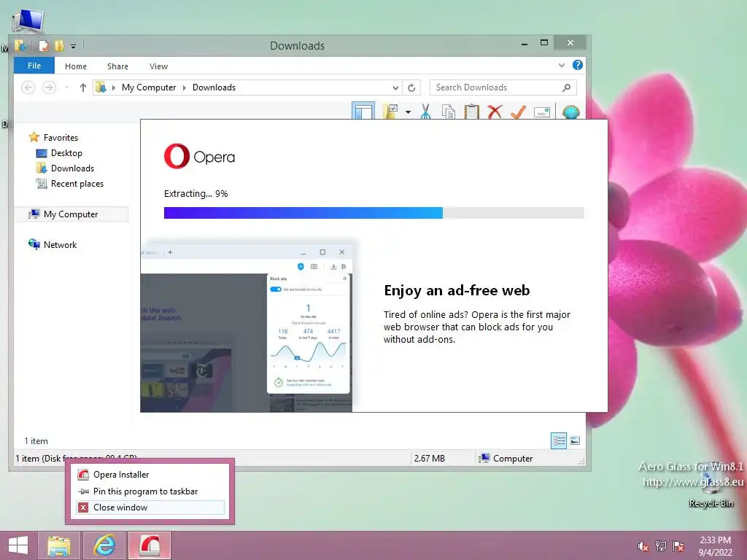
Task: Go up one level with Up arrow
Action: coord(83,87)
